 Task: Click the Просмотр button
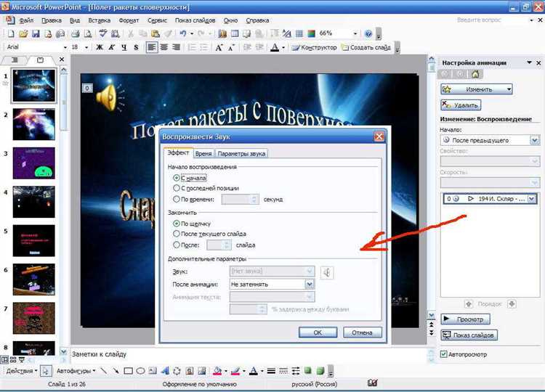pos(465,319)
